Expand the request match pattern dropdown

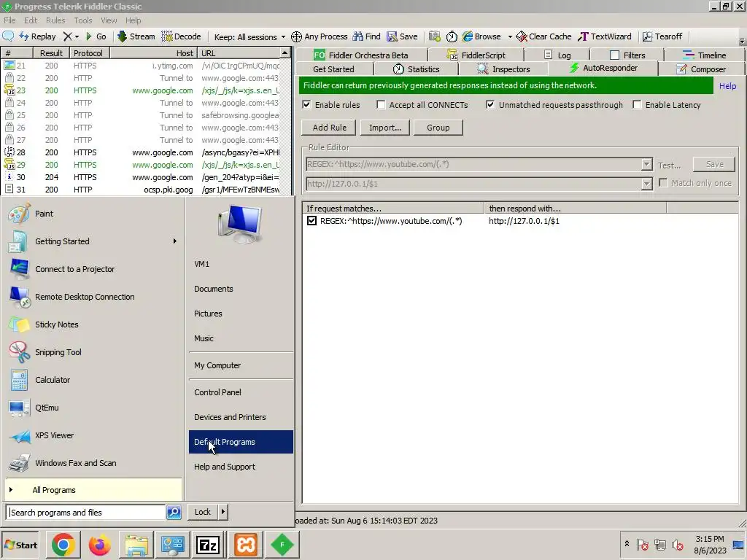(646, 164)
